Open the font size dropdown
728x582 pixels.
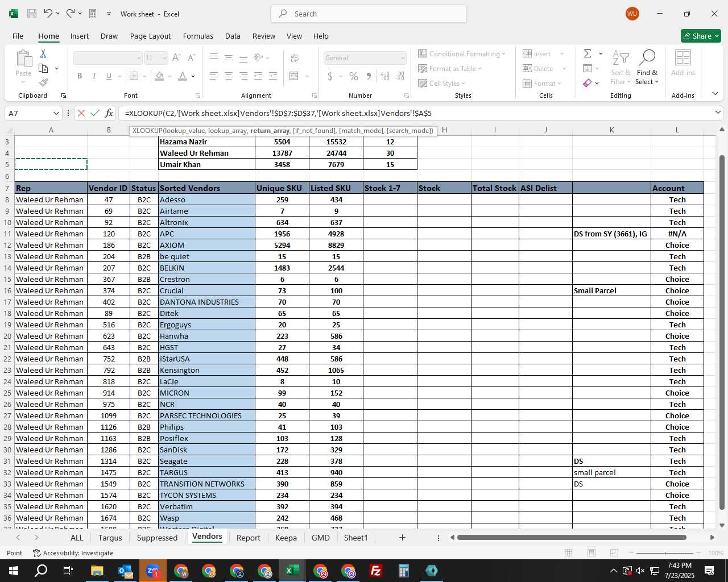[164, 58]
